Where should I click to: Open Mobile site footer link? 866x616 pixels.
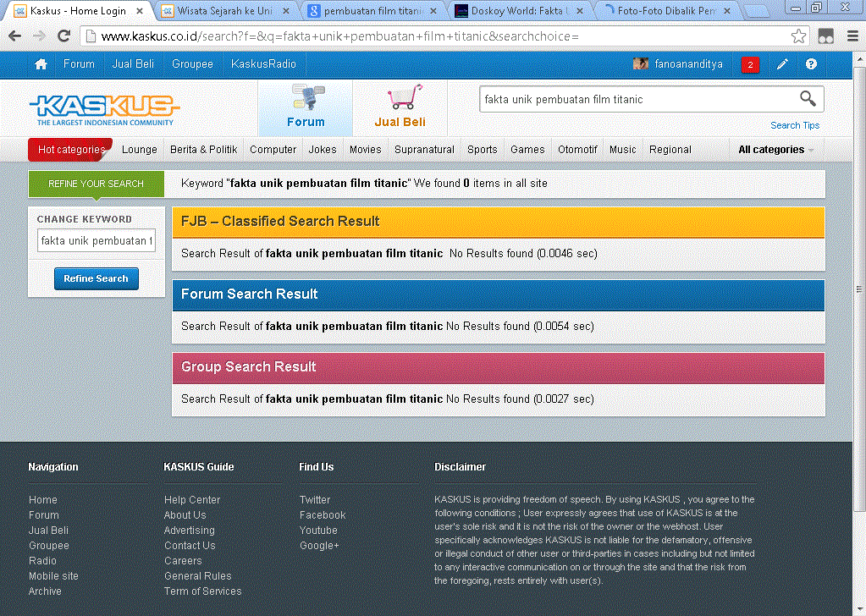pos(53,575)
